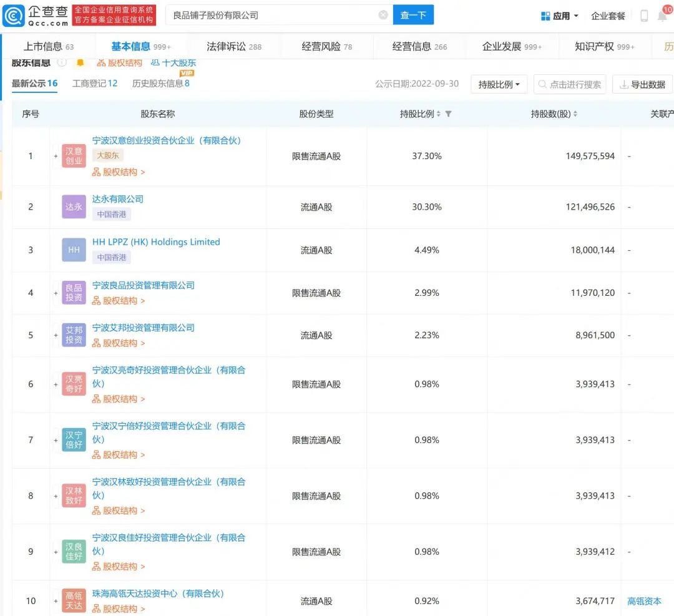Sort by the 持股数(股) column header
Screen dimensions: 674x616
click(x=554, y=114)
